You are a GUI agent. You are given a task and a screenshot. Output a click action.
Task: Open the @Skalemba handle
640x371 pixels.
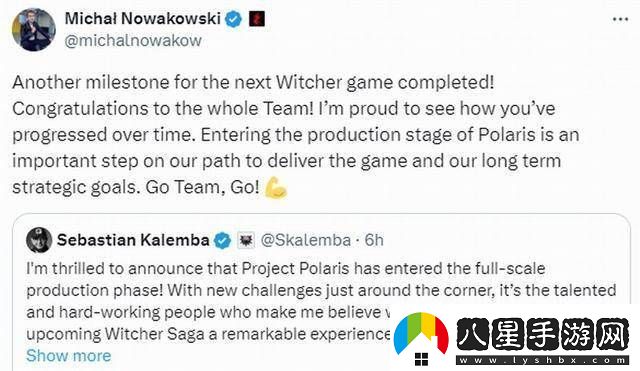[306, 240]
